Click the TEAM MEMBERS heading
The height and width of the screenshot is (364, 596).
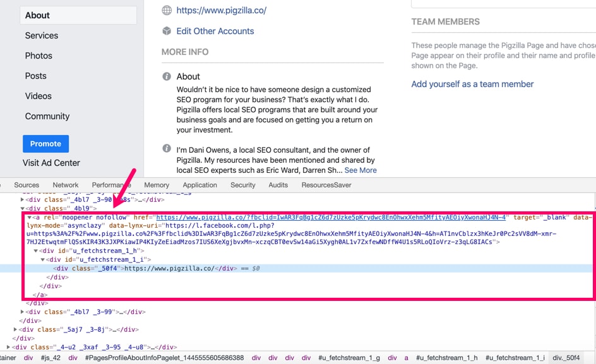pyautogui.click(x=446, y=21)
